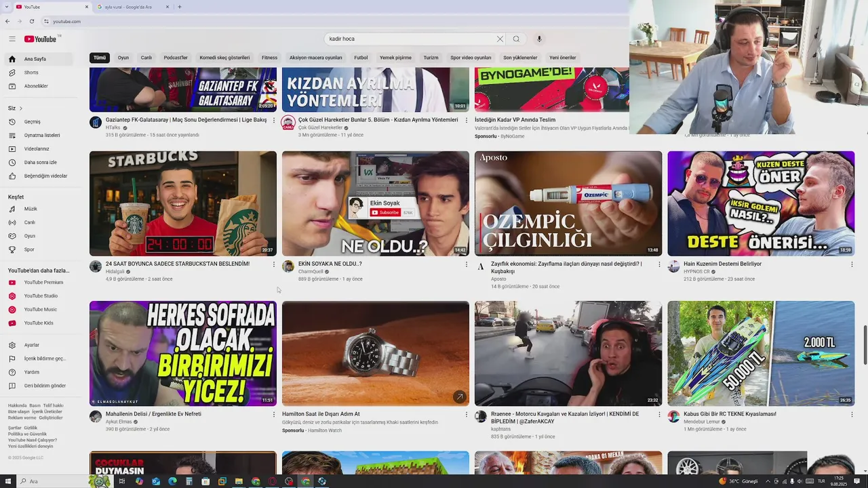
Task: Open options menu for Starbucks video
Action: click(274, 264)
